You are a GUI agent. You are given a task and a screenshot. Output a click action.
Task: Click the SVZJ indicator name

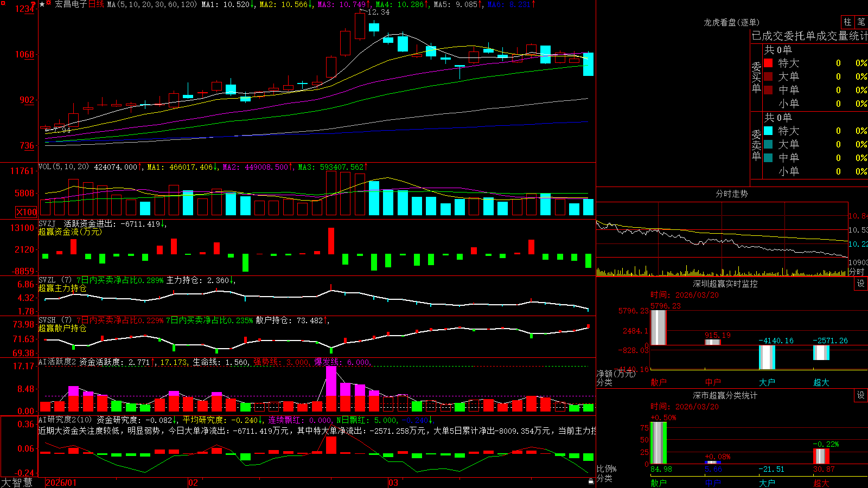(47, 223)
